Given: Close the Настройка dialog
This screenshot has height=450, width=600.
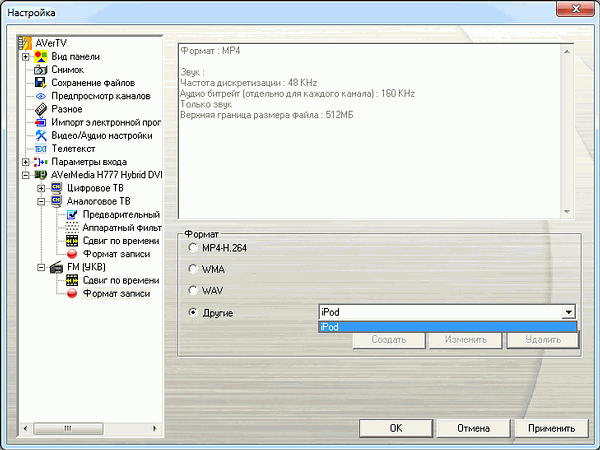Looking at the screenshot, I should (575, 9).
